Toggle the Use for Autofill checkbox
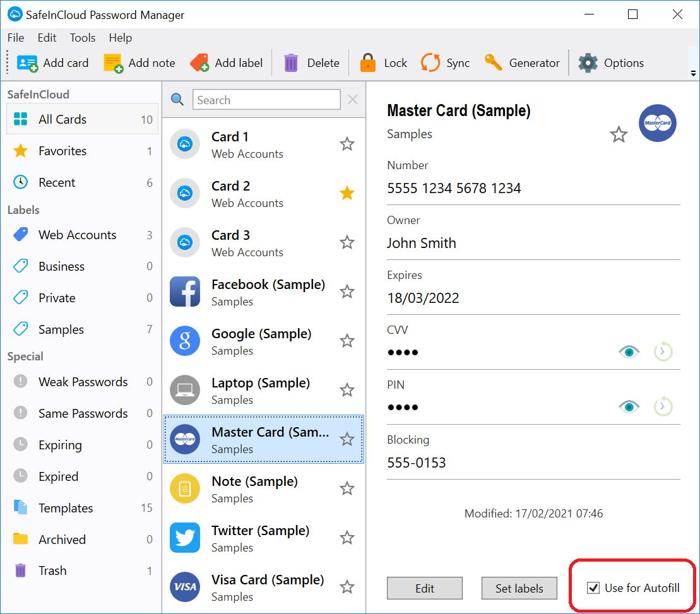The image size is (700, 614). pos(593,588)
